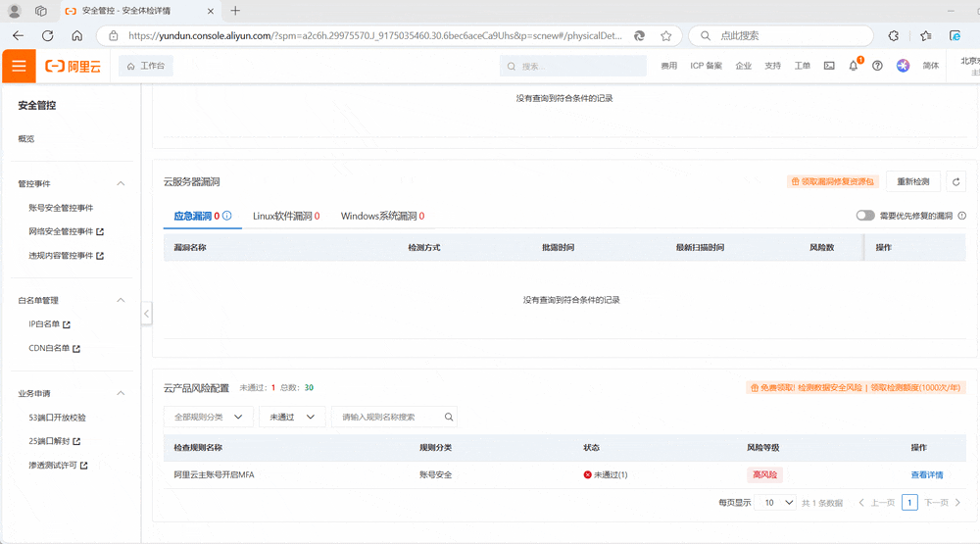This screenshot has width=980, height=544.
Task: Open the Cloud Shell terminal icon
Action: pos(829,66)
